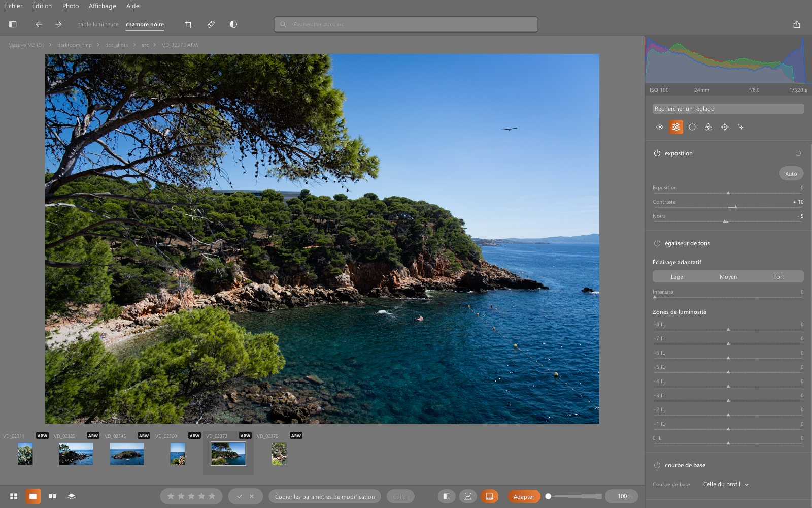Select the sparkles effects module group
The height and width of the screenshot is (508, 812).
(x=741, y=127)
